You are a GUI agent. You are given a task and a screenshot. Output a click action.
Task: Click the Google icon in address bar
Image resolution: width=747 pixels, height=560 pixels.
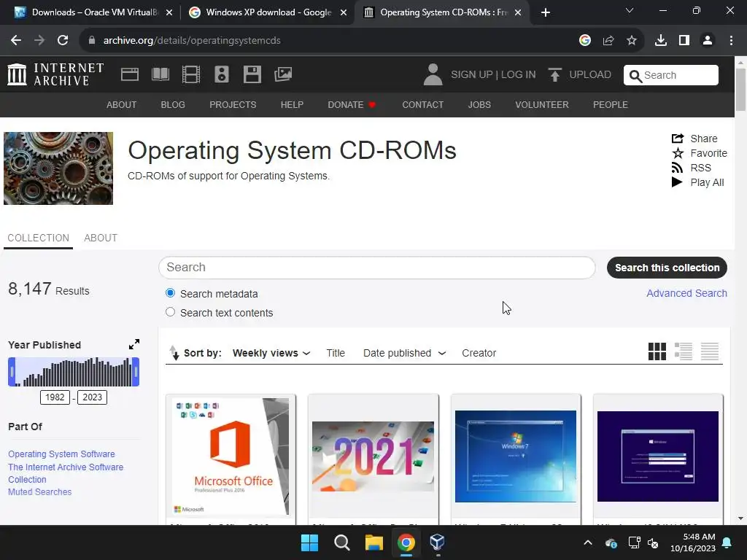click(x=585, y=41)
